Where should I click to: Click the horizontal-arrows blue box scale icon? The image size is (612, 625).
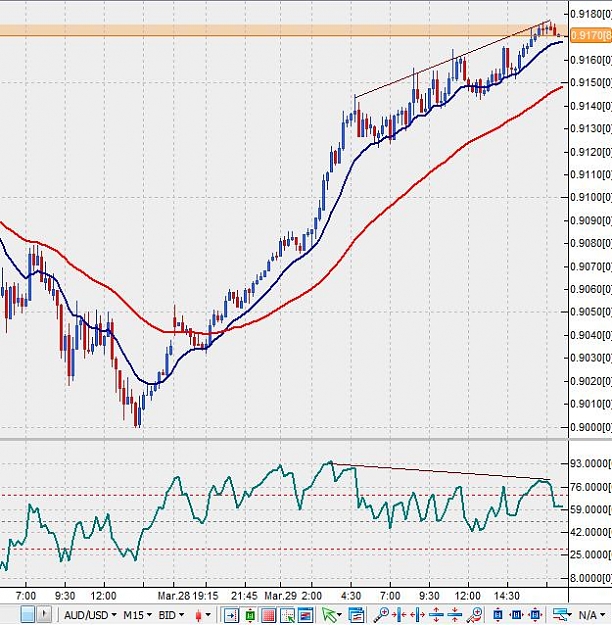[x=516, y=615]
